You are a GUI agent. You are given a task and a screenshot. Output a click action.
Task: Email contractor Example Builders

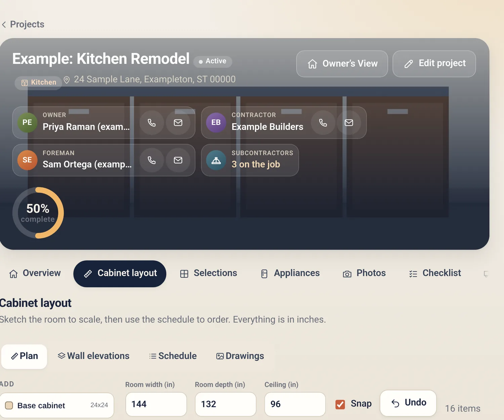pyautogui.click(x=349, y=123)
